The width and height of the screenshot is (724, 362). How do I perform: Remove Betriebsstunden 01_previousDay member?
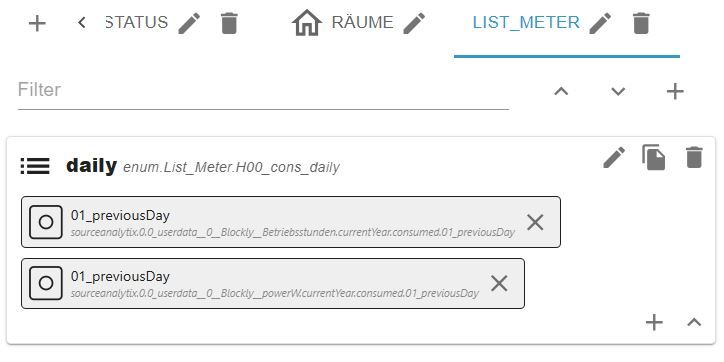click(x=535, y=223)
